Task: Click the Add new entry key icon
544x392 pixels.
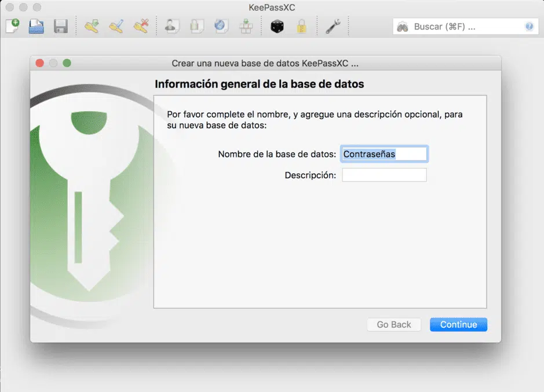Action: click(x=92, y=27)
